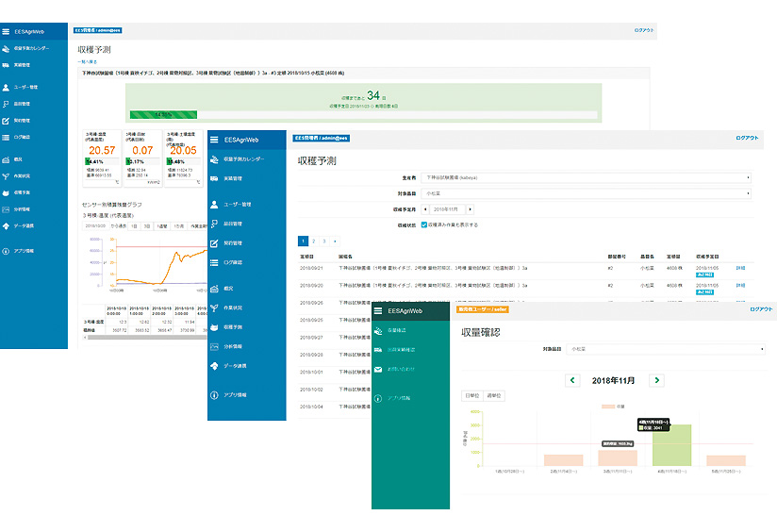Click the data linkage cloud icon
777x532 pixels.
click(216, 366)
